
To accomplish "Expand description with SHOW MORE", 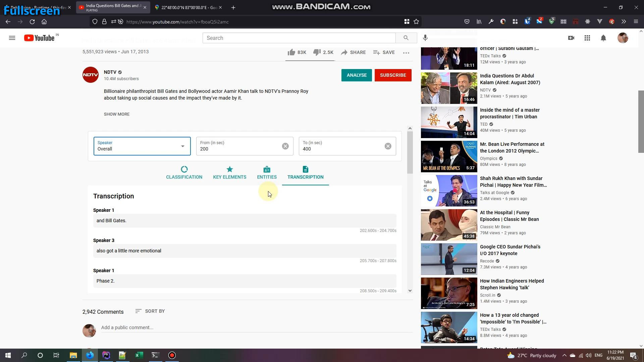I will point(117,114).
